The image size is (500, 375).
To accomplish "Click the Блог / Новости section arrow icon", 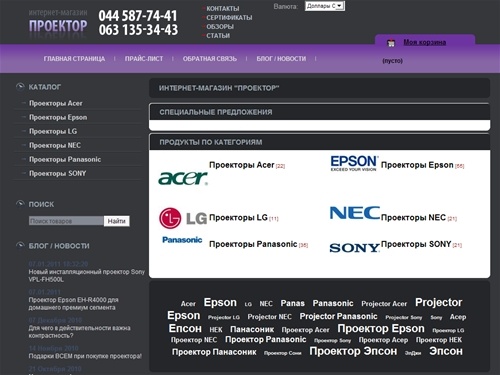I will tap(20, 246).
